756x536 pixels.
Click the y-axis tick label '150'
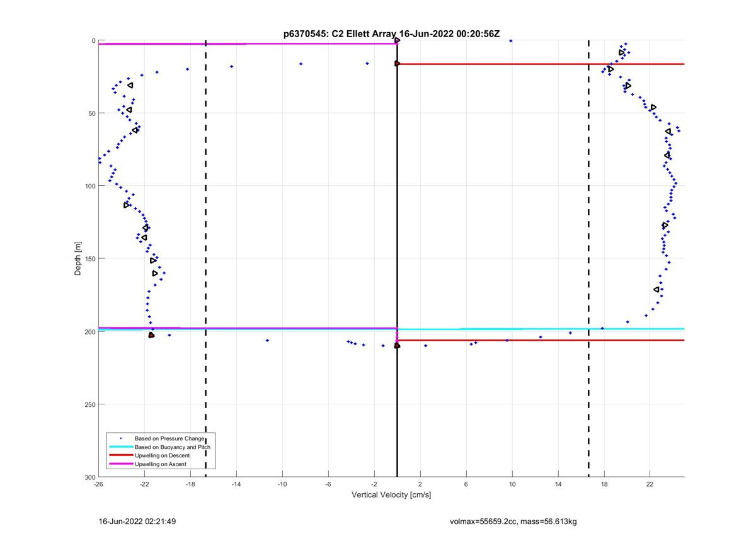pos(89,259)
